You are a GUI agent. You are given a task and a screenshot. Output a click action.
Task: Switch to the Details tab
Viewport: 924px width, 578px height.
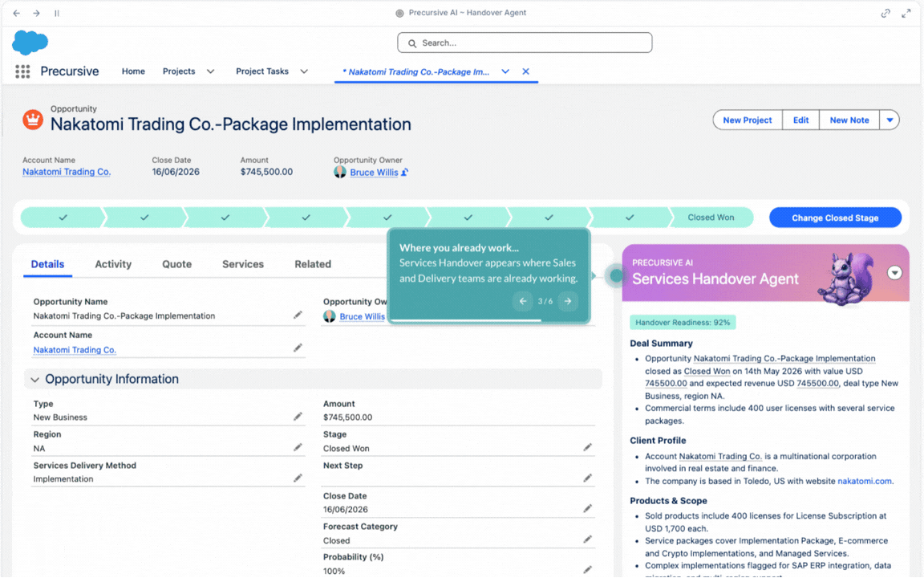(x=48, y=264)
